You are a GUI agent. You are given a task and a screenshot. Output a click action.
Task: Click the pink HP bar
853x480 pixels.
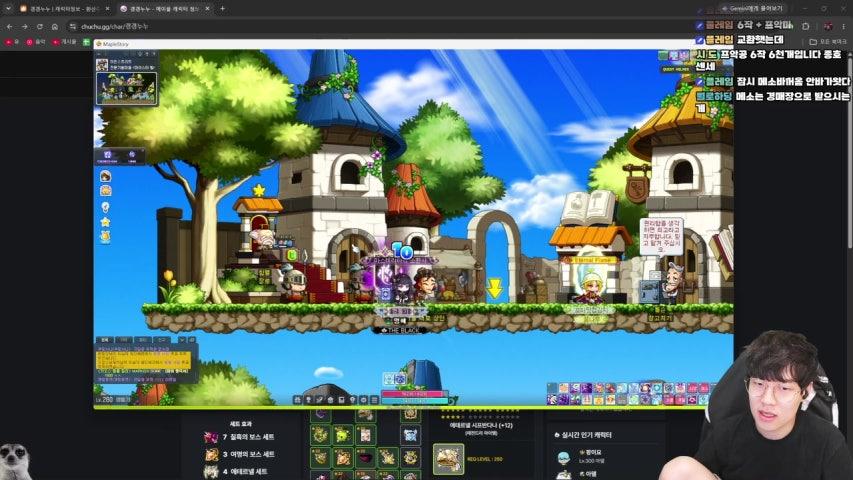[x=413, y=394]
